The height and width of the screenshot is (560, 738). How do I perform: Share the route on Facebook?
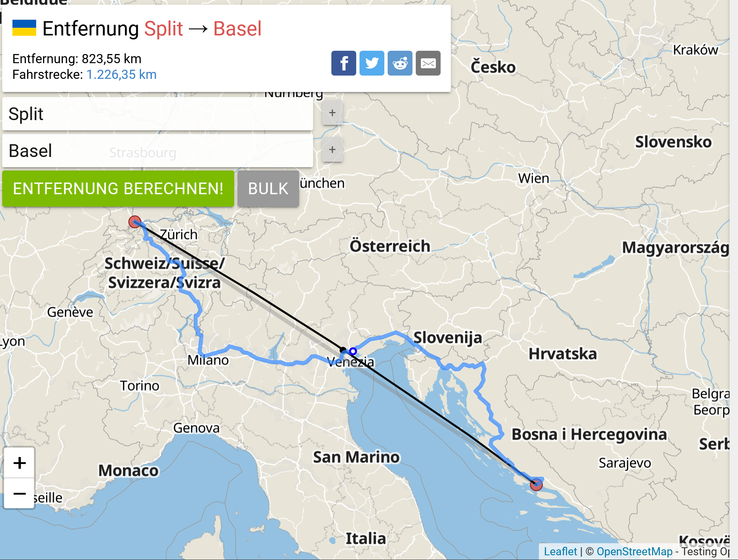[343, 63]
